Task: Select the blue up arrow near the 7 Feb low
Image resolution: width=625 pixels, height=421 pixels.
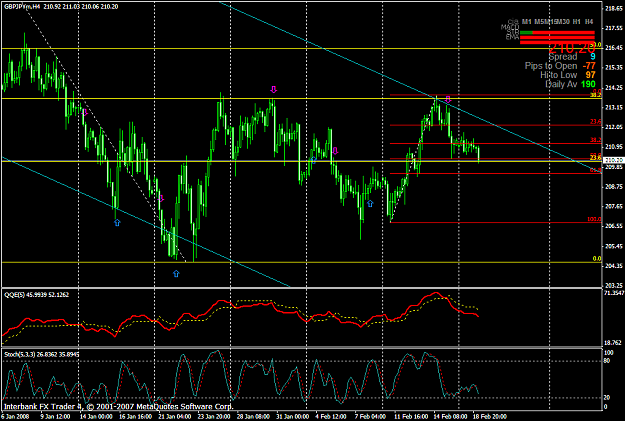Action: [370, 203]
